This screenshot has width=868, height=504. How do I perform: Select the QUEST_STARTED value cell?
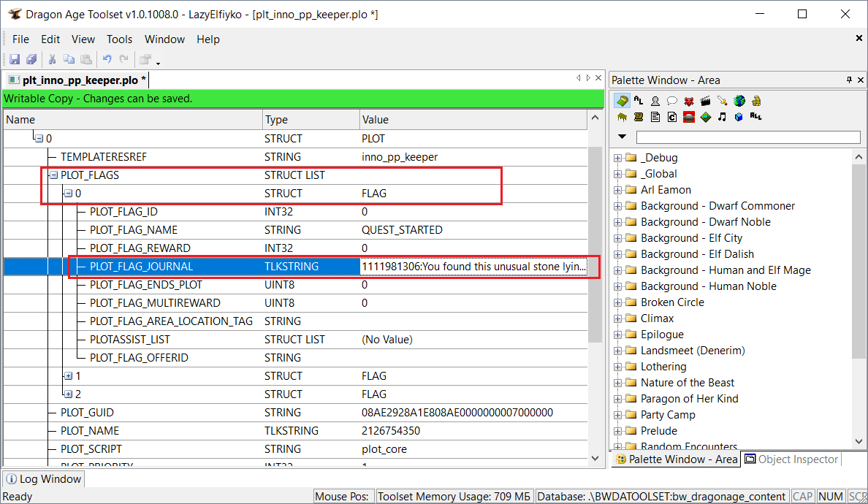click(x=473, y=230)
